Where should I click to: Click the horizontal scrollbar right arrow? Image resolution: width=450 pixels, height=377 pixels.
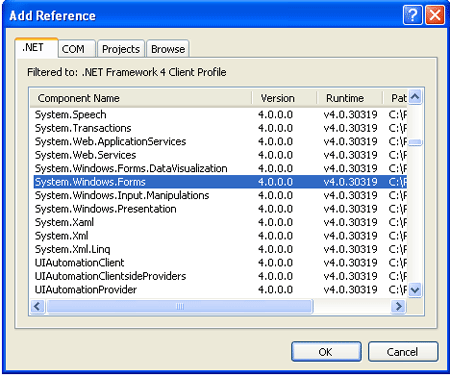tap(398, 306)
